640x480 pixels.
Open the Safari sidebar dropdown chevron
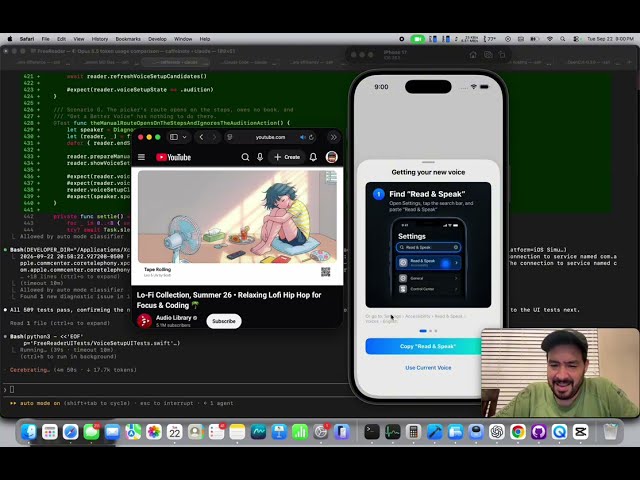point(184,137)
